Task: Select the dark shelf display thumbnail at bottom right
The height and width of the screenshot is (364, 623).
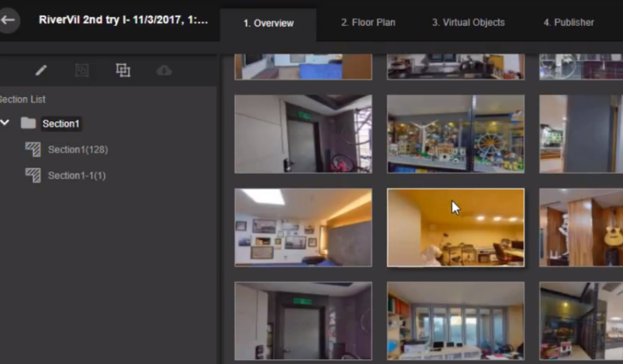Action: 581,321
